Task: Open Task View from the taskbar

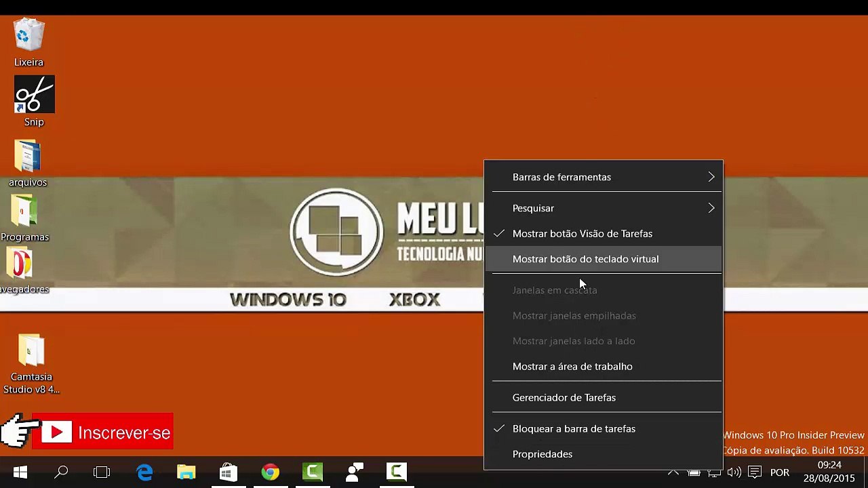Action: 102,472
